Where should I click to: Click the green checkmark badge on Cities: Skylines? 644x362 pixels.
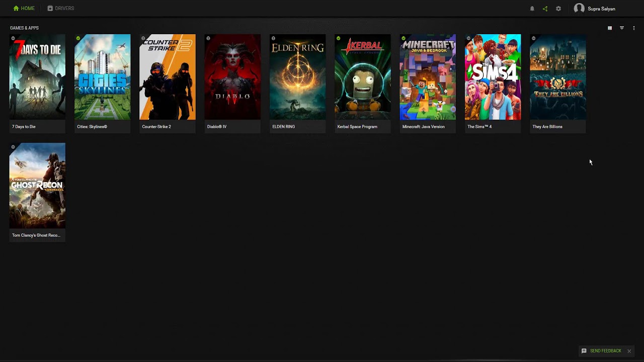point(78,38)
